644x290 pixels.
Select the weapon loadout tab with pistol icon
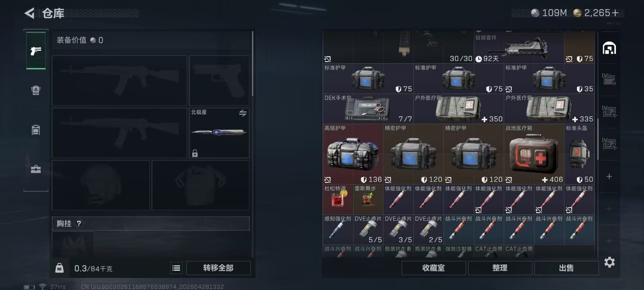pos(36,51)
